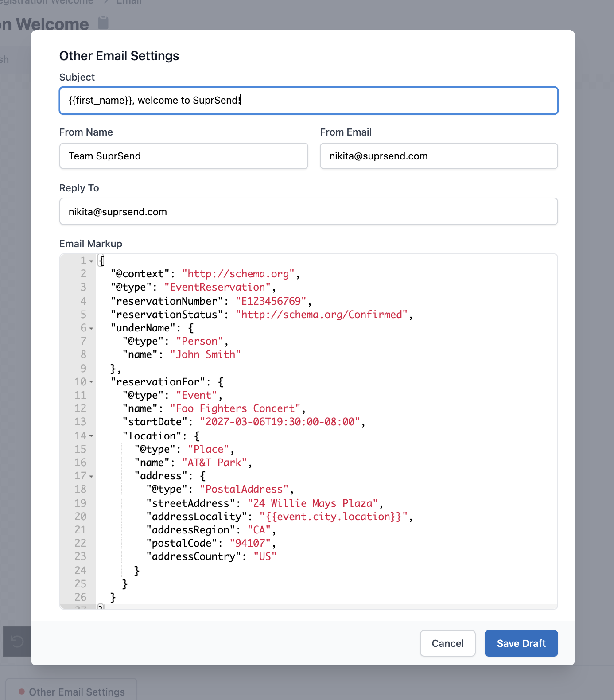Click line number 26 in gutter

80,597
